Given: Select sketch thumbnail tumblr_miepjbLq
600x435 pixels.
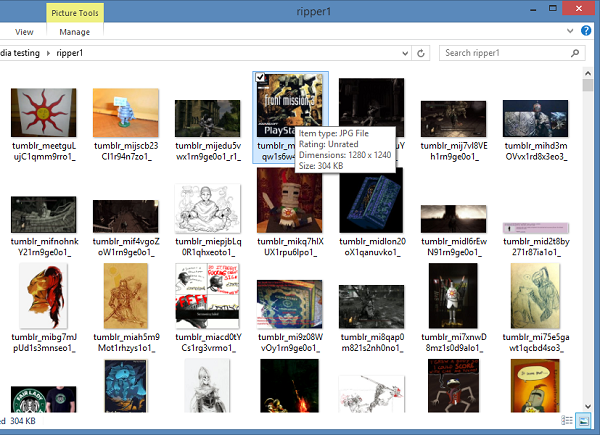Looking at the screenshot, I should click(207, 208).
